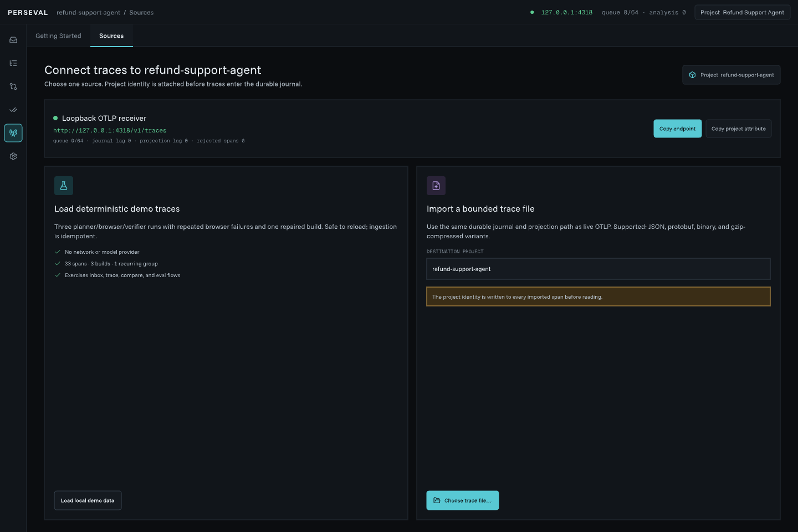This screenshot has width=798, height=532.
Task: Open the Inbox sidebar icon
Action: click(x=13, y=40)
